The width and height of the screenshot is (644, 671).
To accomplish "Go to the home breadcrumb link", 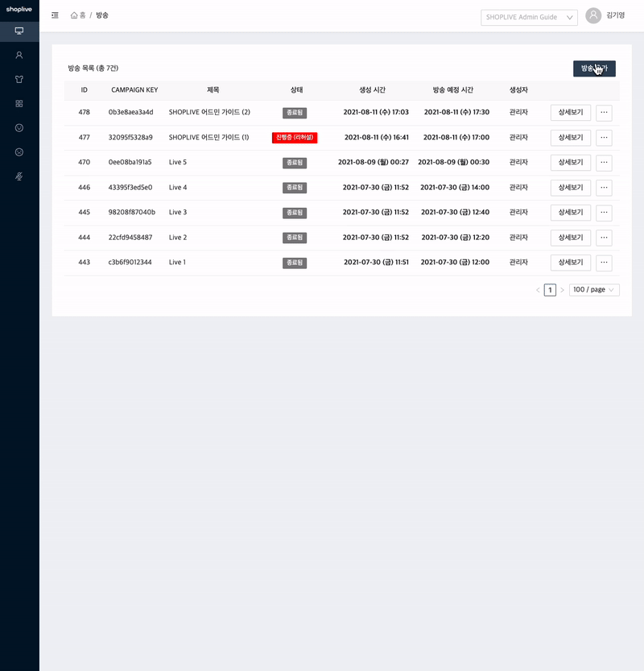I will click(x=78, y=15).
